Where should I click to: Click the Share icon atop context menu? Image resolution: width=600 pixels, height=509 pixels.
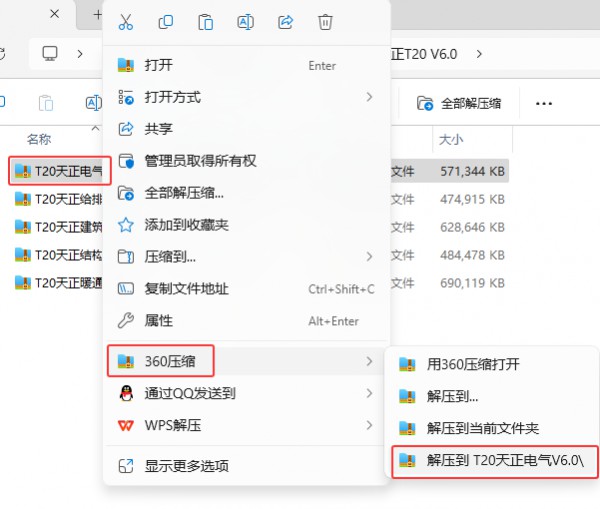(x=285, y=22)
